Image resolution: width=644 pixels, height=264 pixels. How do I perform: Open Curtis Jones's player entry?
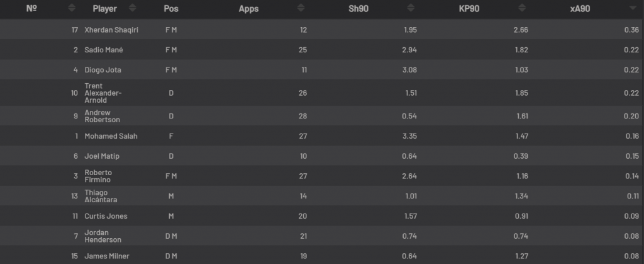tap(106, 216)
